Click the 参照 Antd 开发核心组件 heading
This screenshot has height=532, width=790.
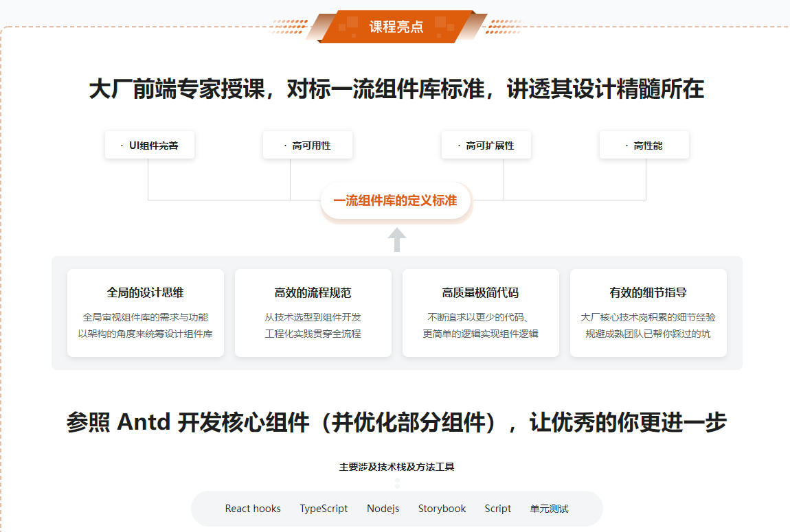(396, 422)
